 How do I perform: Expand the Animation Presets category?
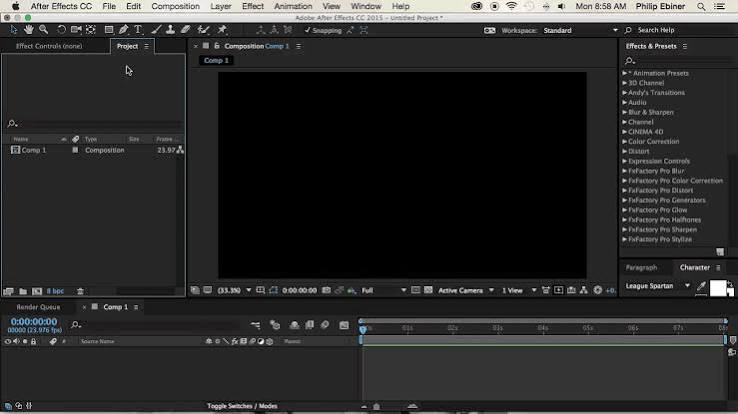[x=625, y=73]
